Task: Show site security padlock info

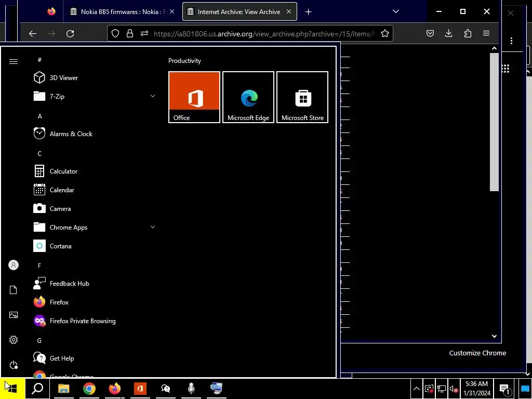Action: [x=129, y=33]
